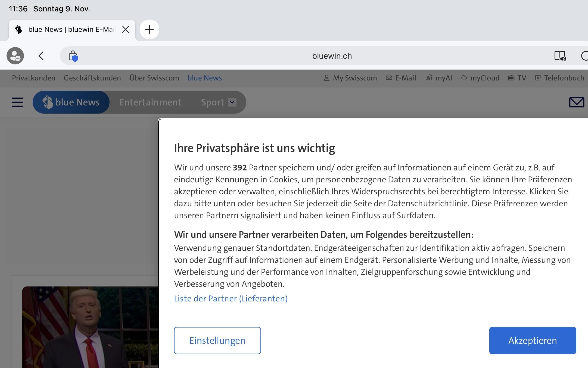
Task: Expand the Sport dropdown arrow
Action: coord(232,102)
